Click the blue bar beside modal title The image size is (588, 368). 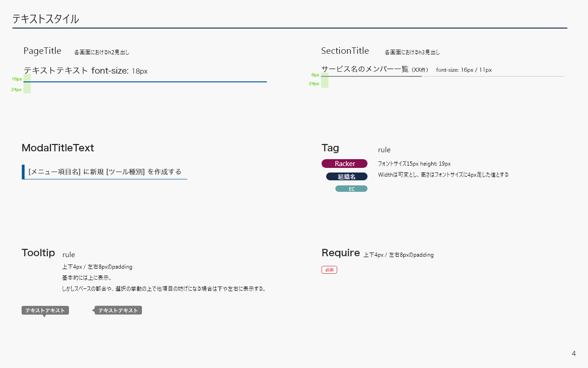click(23, 172)
